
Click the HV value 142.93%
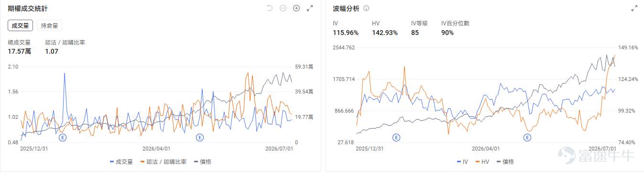[x=385, y=33]
